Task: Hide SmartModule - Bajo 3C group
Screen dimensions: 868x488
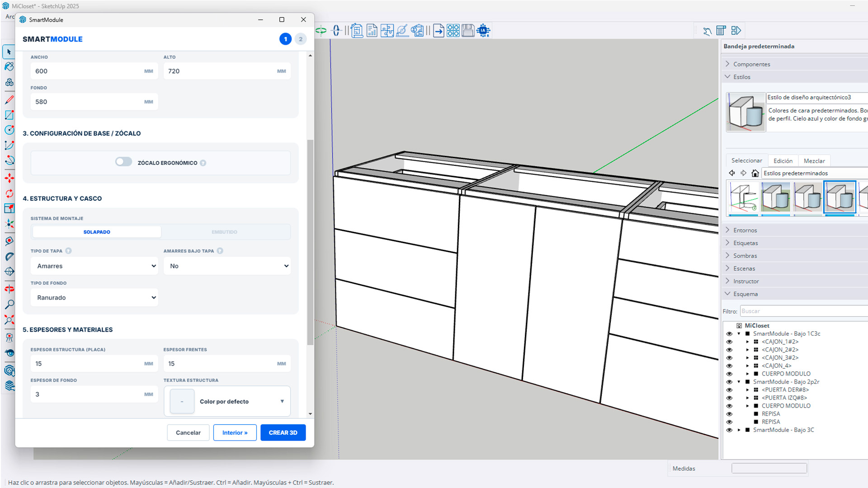Action: point(729,430)
